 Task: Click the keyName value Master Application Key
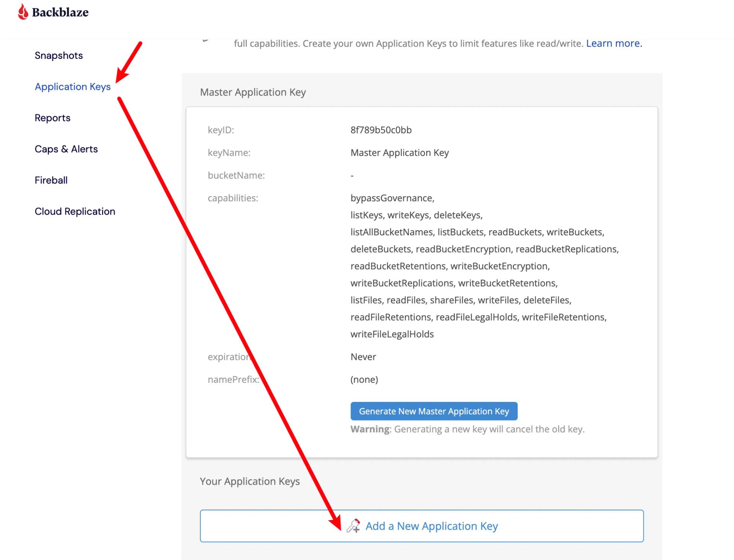coord(399,153)
